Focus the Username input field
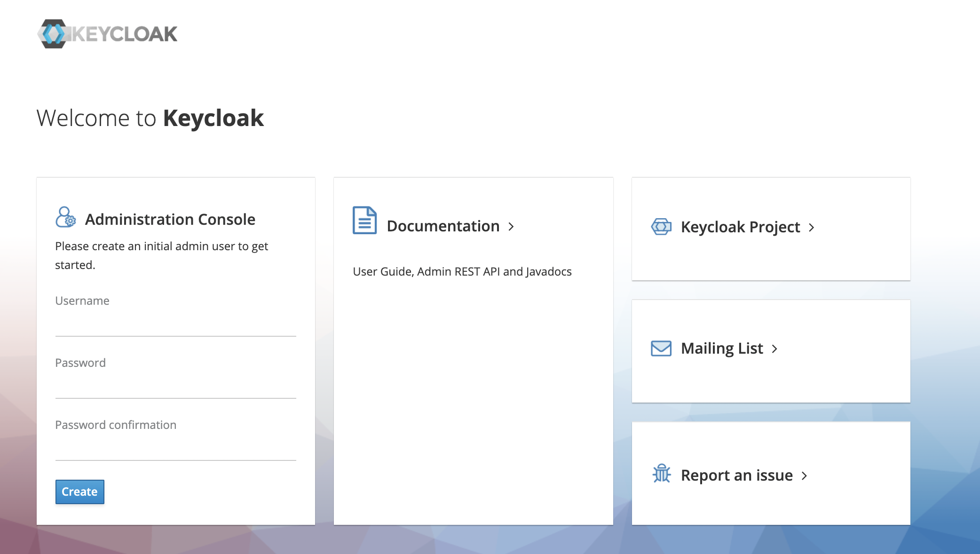Image resolution: width=980 pixels, height=554 pixels. point(176,324)
